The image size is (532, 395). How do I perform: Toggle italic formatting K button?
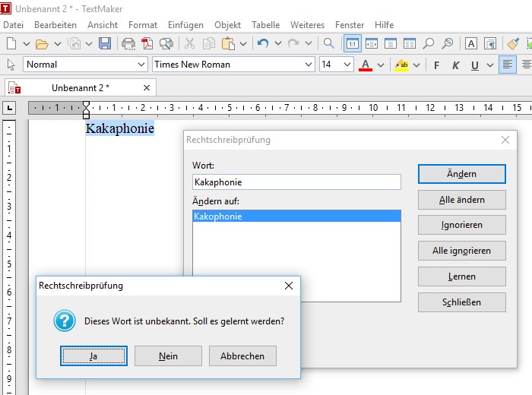coord(456,65)
